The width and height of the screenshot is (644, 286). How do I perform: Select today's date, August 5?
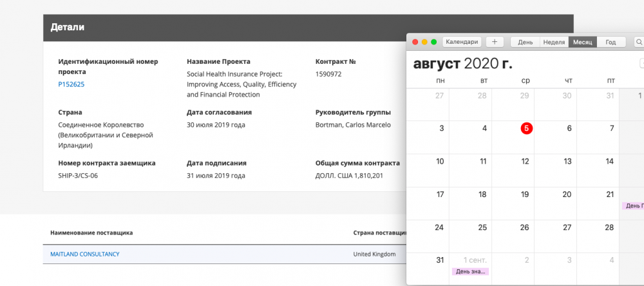(x=526, y=128)
